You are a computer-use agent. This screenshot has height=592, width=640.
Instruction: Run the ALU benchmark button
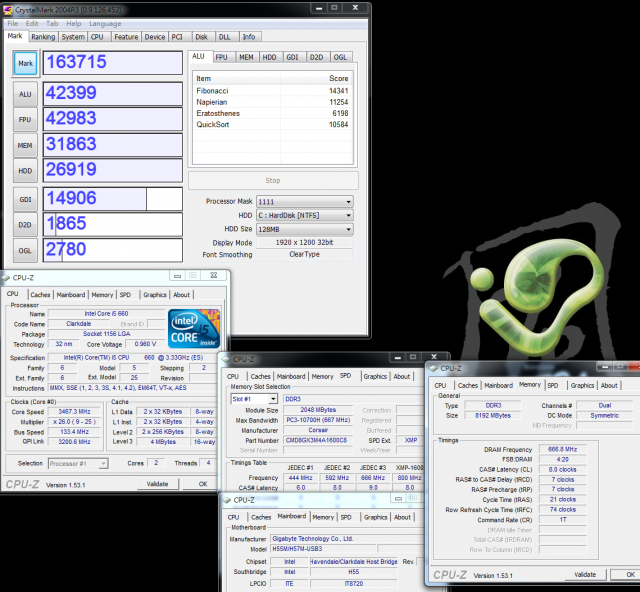pos(25,94)
